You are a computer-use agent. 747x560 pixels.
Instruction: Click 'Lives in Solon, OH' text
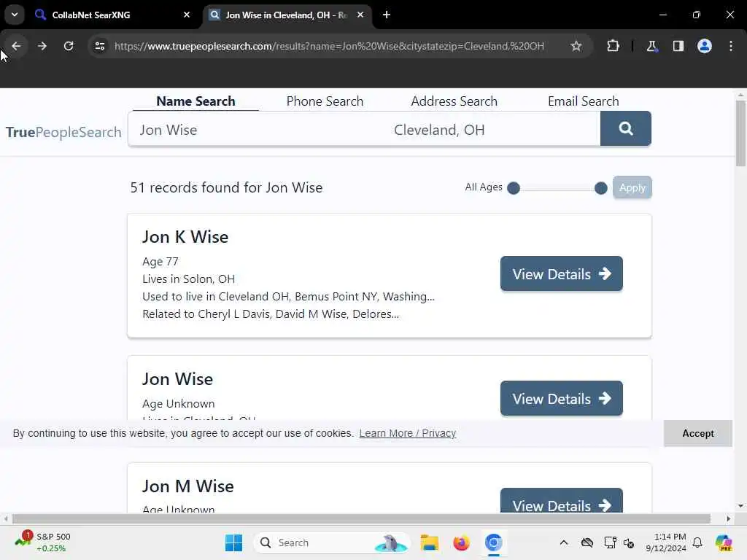[x=189, y=279]
